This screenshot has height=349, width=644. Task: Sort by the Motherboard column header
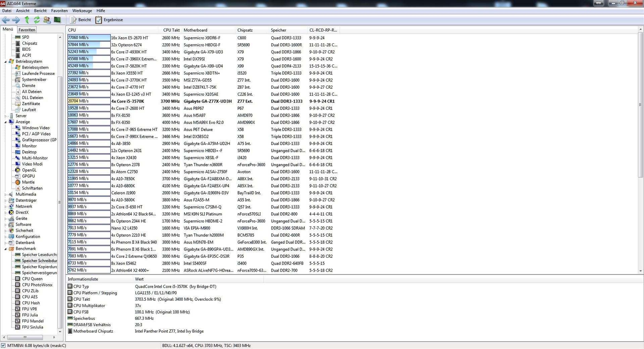coord(208,30)
